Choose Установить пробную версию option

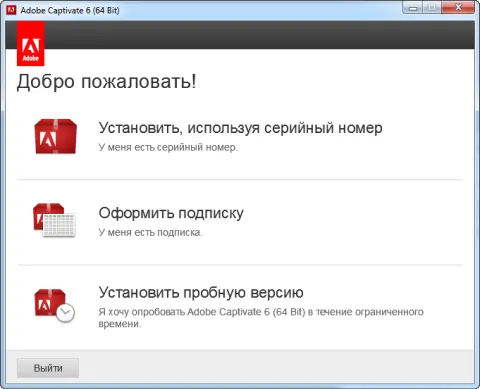coord(201,293)
